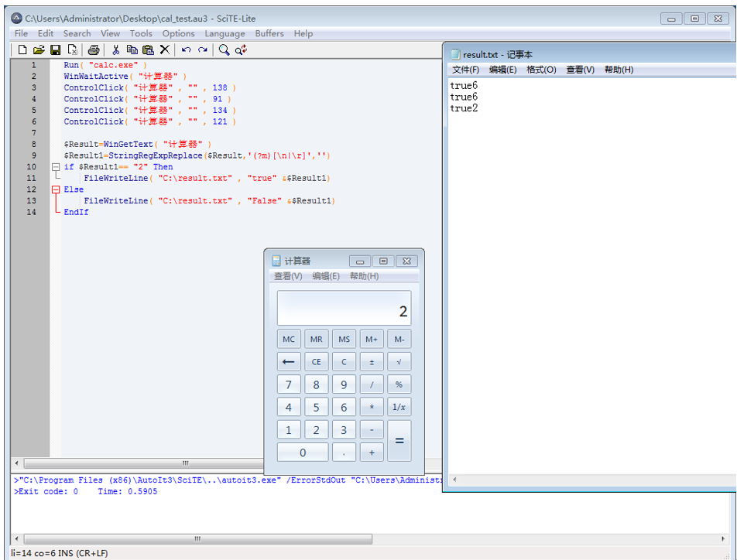Click the percent button on calculator
Image resolution: width=737 pixels, height=560 pixels.
399,384
